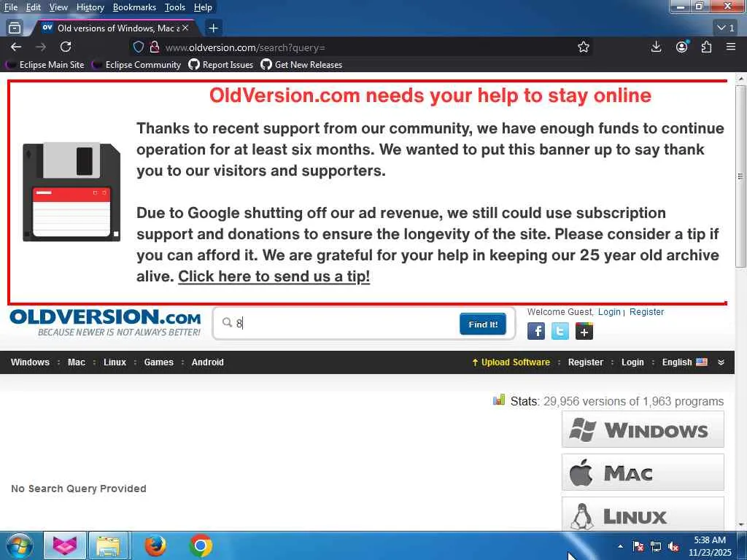Screen dimensions: 747x560
Task: Open Google Chrome from the taskbar
Action: point(201,545)
